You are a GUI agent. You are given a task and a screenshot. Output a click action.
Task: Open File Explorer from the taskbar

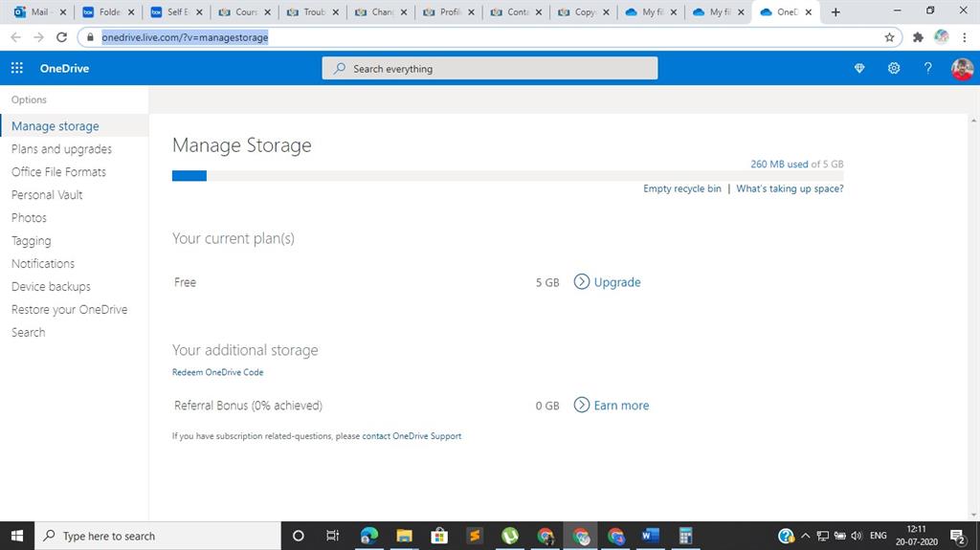click(405, 536)
